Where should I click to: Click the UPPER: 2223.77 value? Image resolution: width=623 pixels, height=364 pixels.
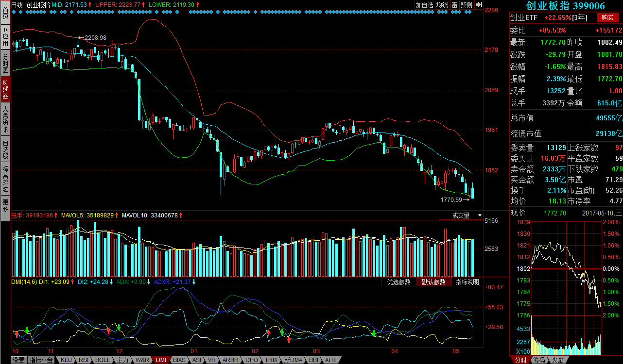(x=118, y=4)
